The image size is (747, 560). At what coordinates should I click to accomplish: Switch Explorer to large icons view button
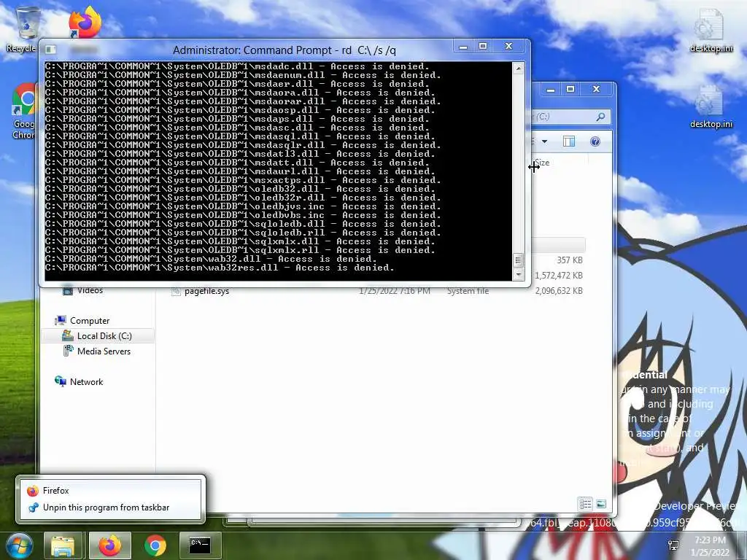pos(601,504)
